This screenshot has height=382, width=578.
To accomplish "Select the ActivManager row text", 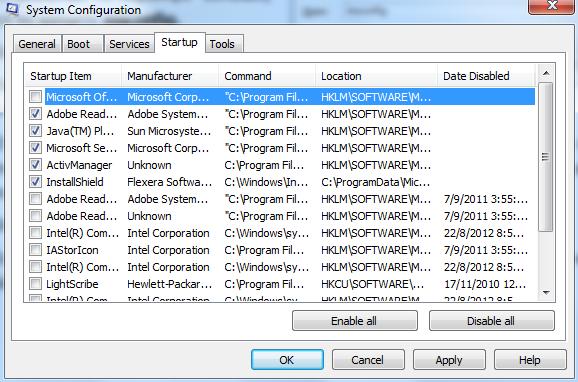I will (x=79, y=165).
